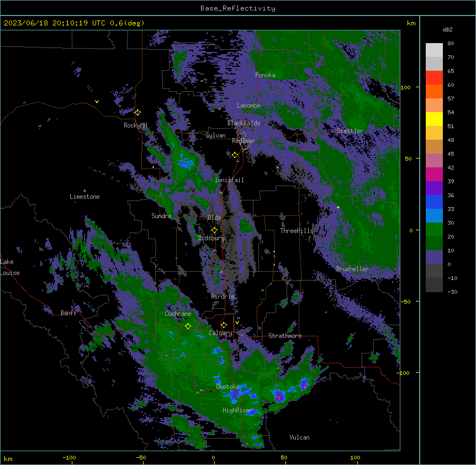The image size is (476, 465).
Task: Select the yellow 51-54 dBZ legend swatch
Action: point(434,119)
